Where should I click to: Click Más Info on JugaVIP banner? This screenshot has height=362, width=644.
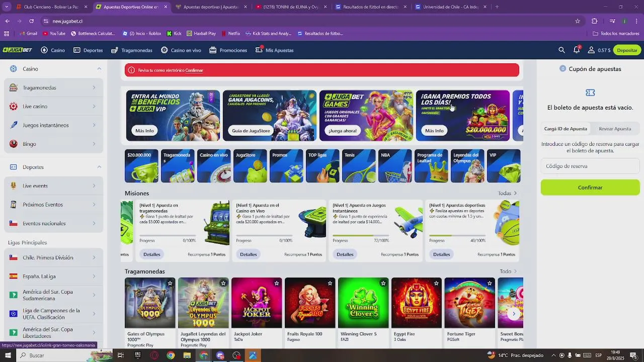click(144, 131)
